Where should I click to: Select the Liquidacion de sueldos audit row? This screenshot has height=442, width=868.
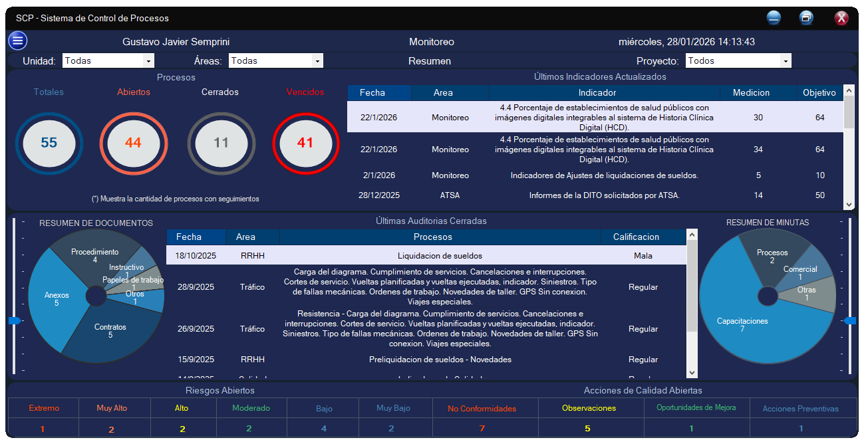(x=426, y=256)
